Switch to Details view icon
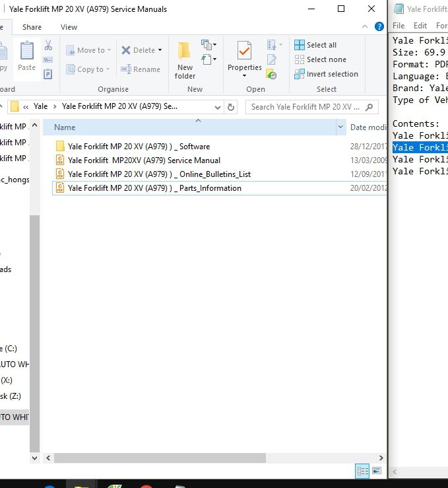Screen dimensions: 448x488 point(362,471)
